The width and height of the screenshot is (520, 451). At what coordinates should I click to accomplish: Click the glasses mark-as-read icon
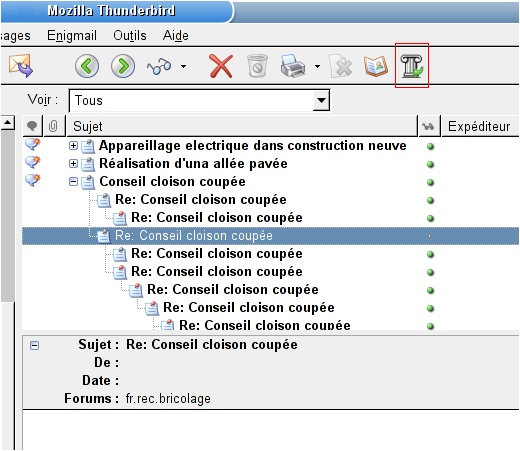[x=159, y=66]
